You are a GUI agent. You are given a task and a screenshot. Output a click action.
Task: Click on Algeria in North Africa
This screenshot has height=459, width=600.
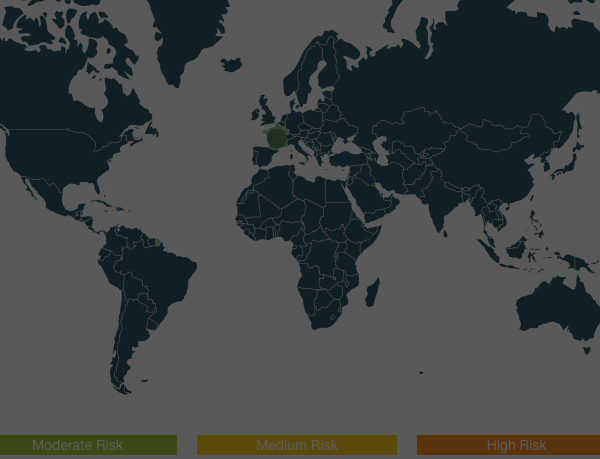coord(270,190)
